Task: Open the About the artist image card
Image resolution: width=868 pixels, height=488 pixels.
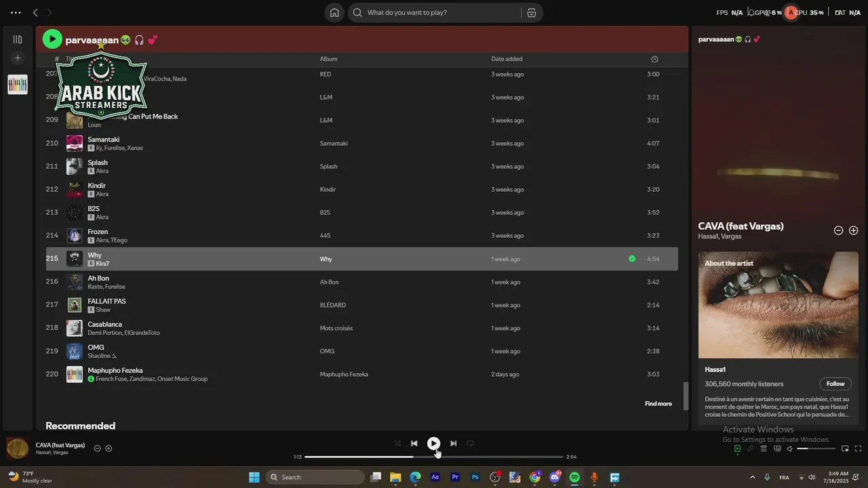Action: pyautogui.click(x=778, y=305)
